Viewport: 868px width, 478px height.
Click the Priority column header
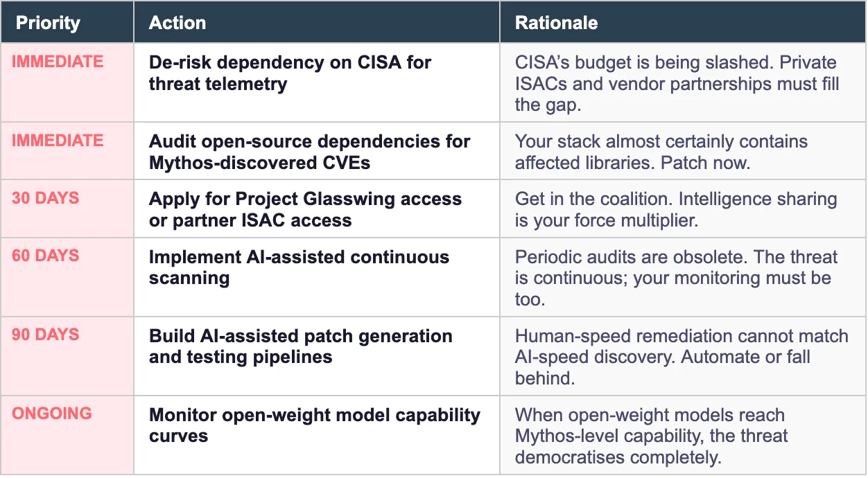[x=48, y=22]
